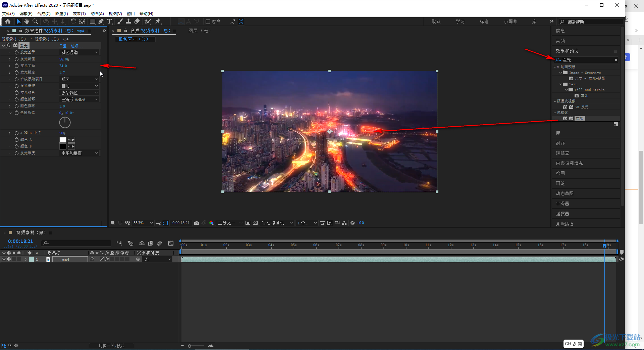Toggle the Snapping 对齐 checkbox

208,22
